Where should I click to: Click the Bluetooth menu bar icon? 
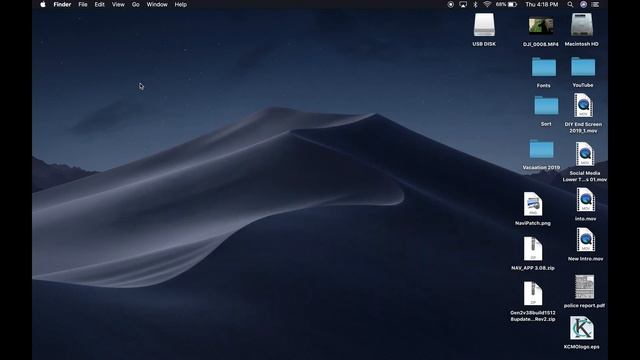(x=475, y=4)
